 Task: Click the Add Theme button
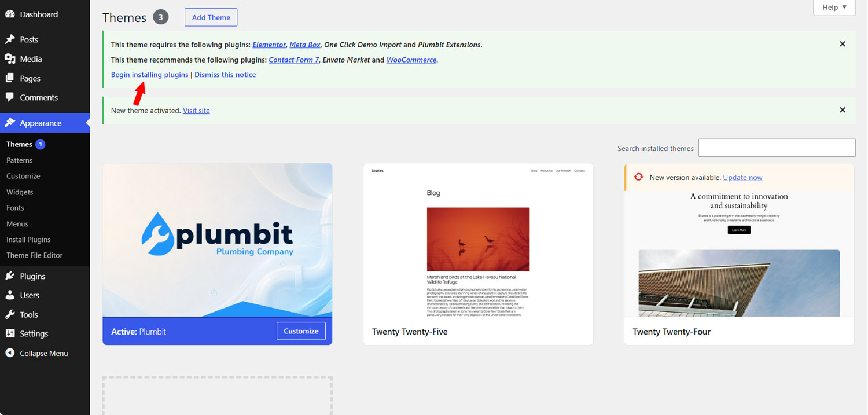pos(211,17)
